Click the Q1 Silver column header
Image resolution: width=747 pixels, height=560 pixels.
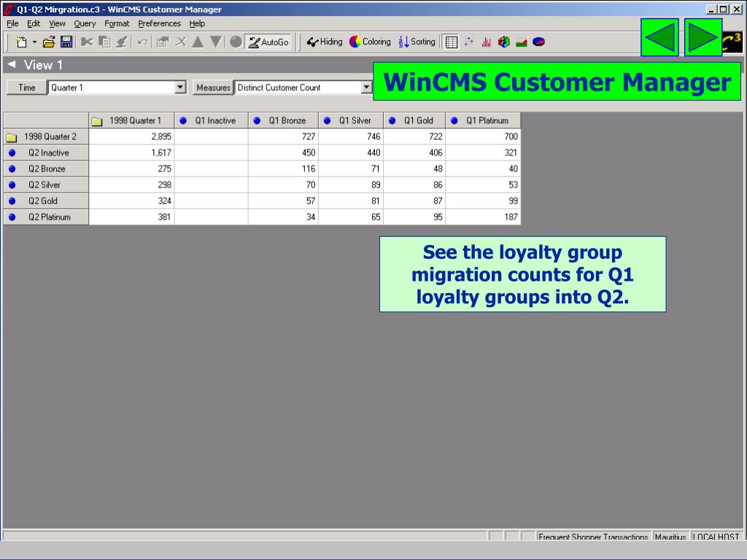click(x=351, y=120)
